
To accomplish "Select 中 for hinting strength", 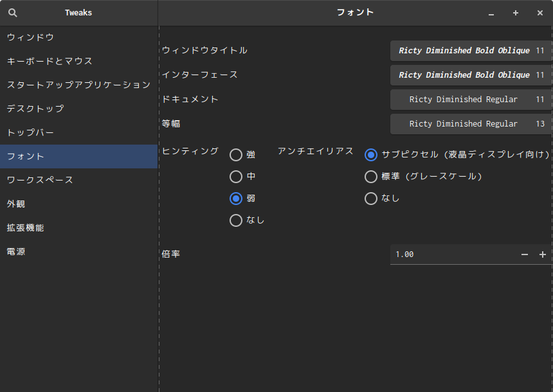I will 236,177.
